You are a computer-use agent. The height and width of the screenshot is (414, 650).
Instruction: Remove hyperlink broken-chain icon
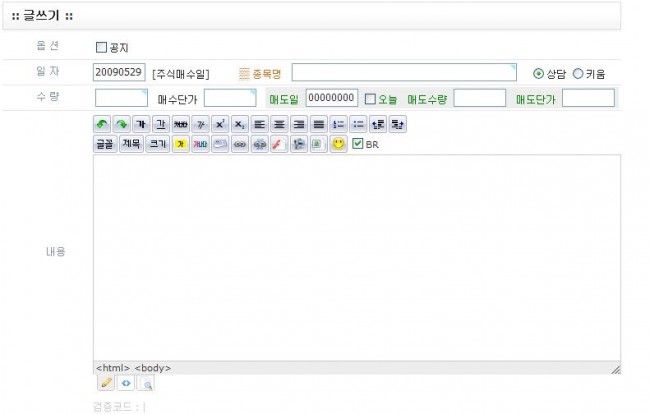(x=260, y=144)
